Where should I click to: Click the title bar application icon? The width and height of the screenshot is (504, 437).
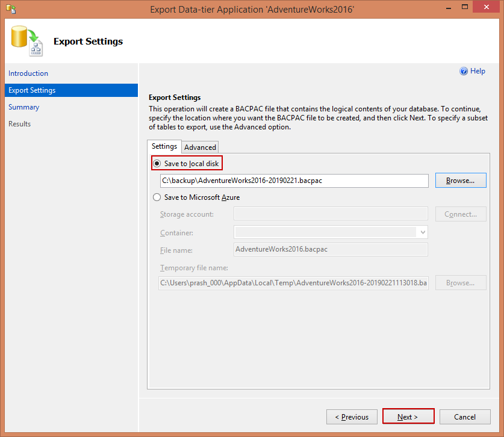10,9
